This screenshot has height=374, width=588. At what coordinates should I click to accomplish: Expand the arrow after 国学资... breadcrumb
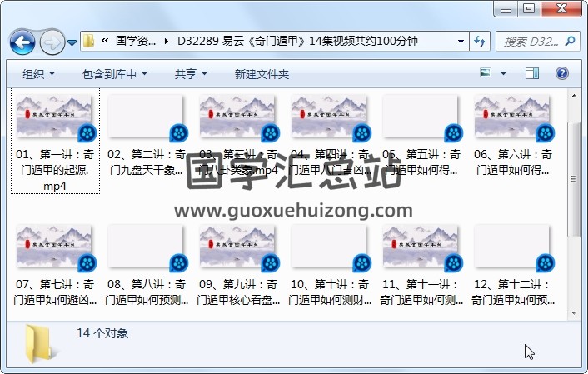[x=166, y=41]
